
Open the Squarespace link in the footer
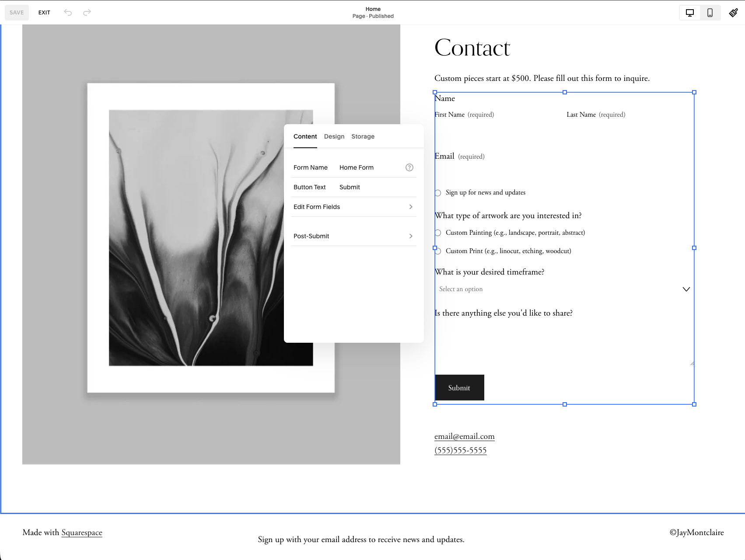pos(82,532)
